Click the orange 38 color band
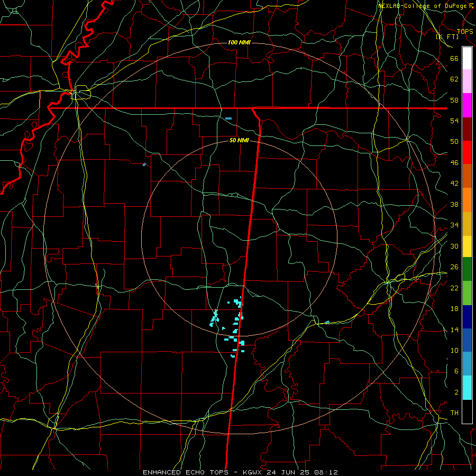Viewport: 476px width, 476px height. pyautogui.click(x=467, y=200)
